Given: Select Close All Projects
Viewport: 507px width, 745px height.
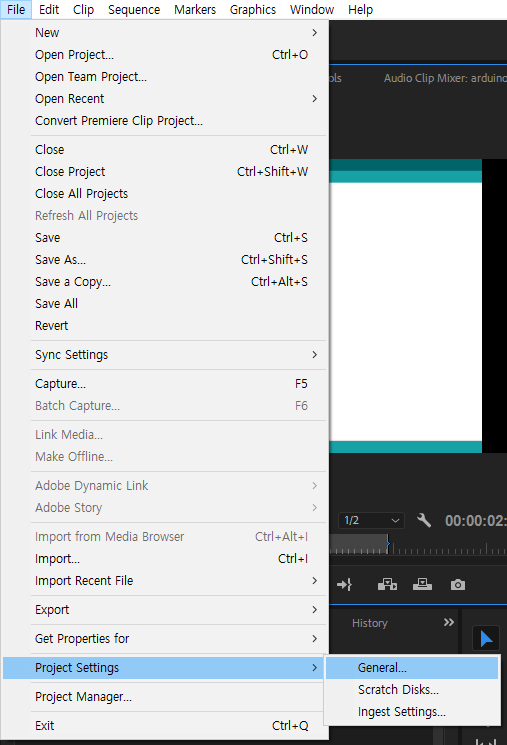Looking at the screenshot, I should click(164, 194).
